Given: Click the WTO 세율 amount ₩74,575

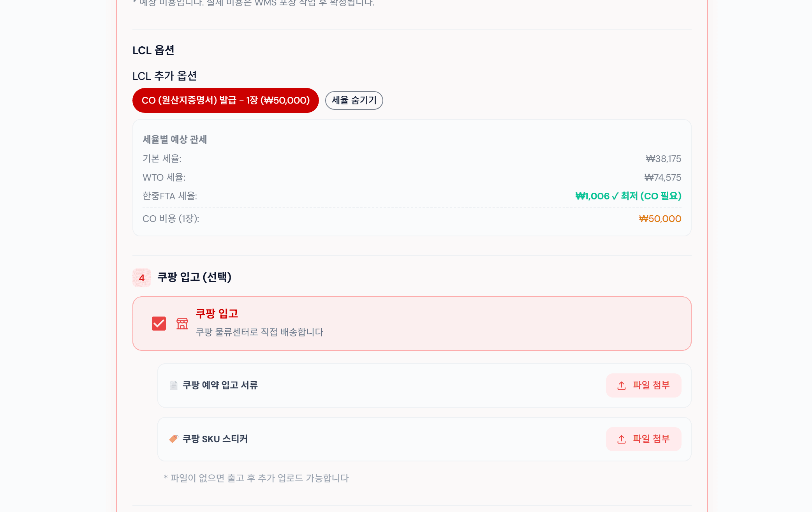Looking at the screenshot, I should tap(662, 178).
